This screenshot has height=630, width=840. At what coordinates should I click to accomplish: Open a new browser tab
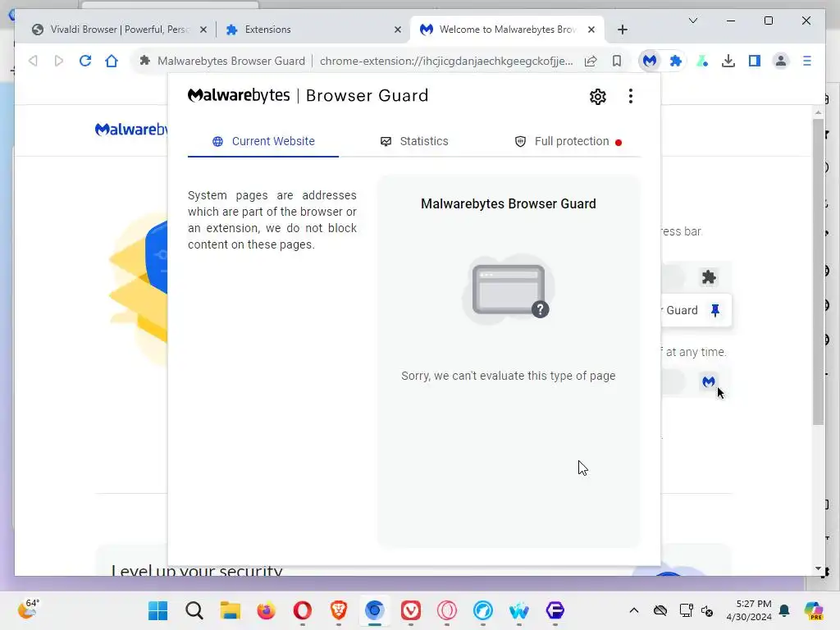click(x=622, y=30)
